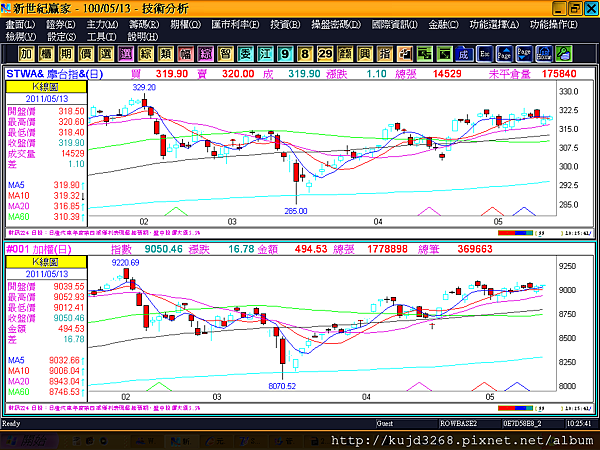This screenshot has height=450, width=600.
Task: Click the color bar in the upper chart's news strip
Action: [x=515, y=233]
